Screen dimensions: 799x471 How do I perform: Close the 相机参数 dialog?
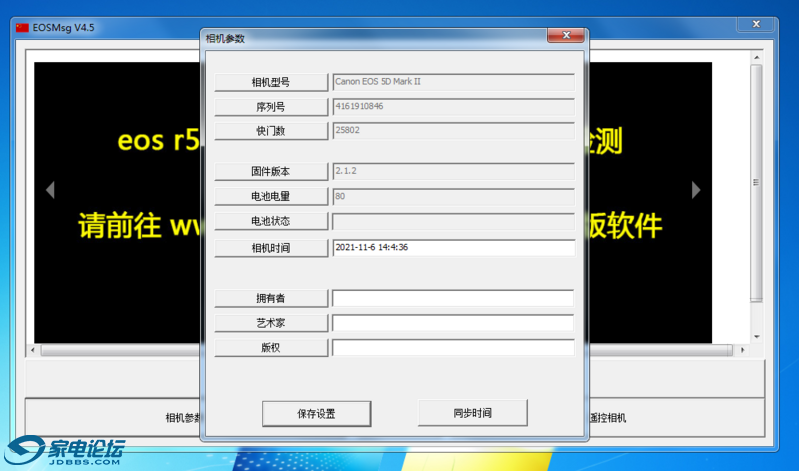[566, 35]
